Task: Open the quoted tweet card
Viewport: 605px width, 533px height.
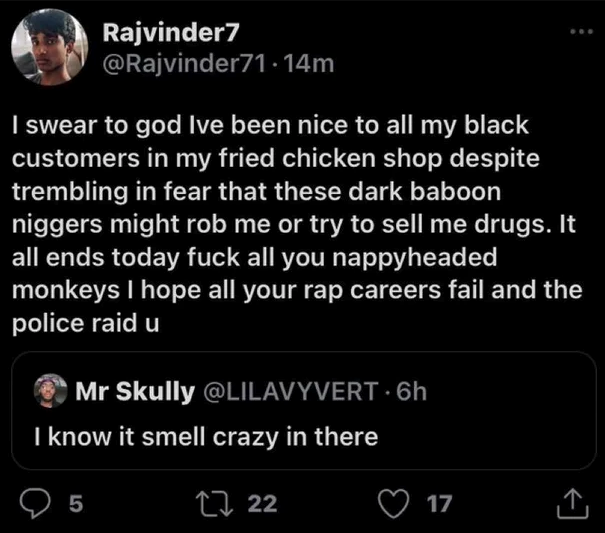Action: [x=304, y=411]
